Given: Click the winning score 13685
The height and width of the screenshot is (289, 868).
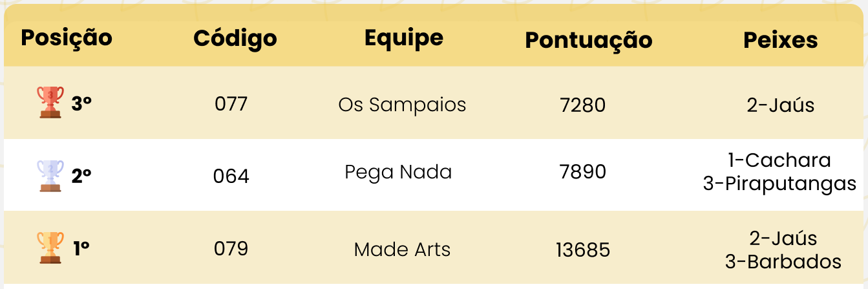Looking at the screenshot, I should tap(583, 250).
